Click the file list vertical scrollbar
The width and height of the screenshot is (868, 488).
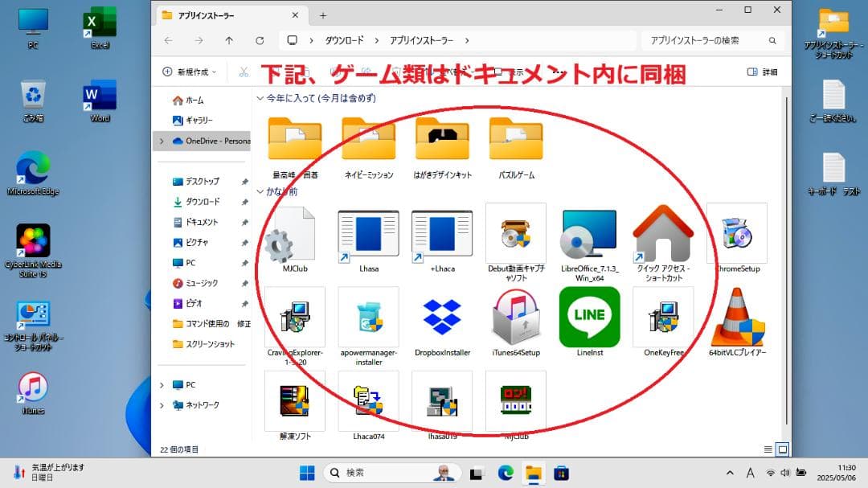point(787,260)
